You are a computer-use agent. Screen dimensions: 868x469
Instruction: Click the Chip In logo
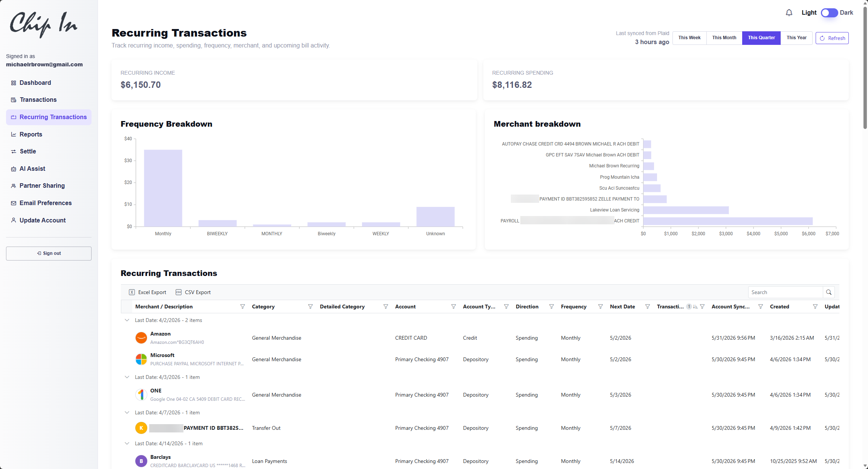click(x=43, y=25)
